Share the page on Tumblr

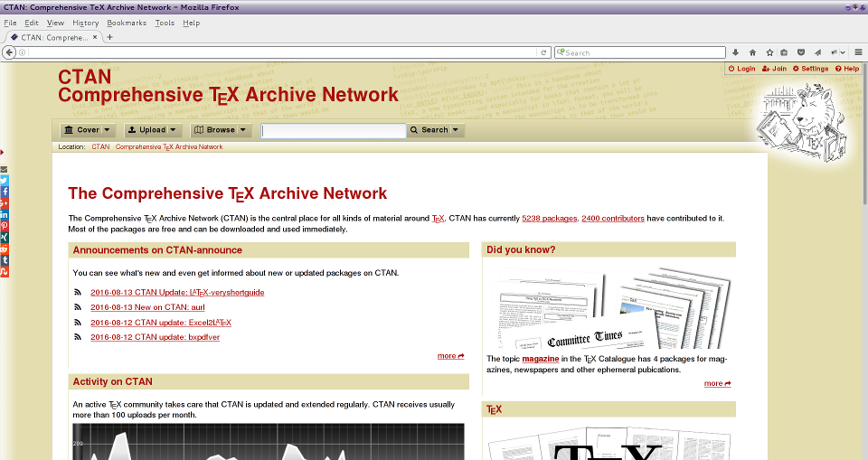[x=4, y=259]
